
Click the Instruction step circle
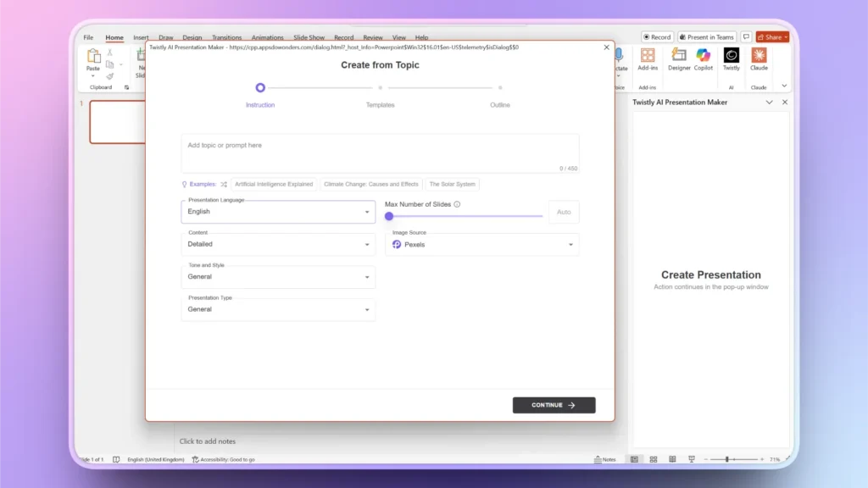(260, 87)
